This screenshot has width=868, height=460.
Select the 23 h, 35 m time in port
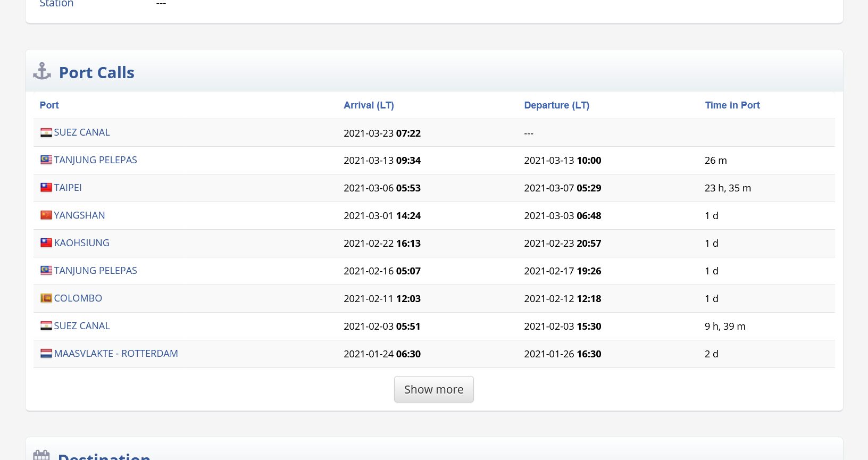coord(728,188)
